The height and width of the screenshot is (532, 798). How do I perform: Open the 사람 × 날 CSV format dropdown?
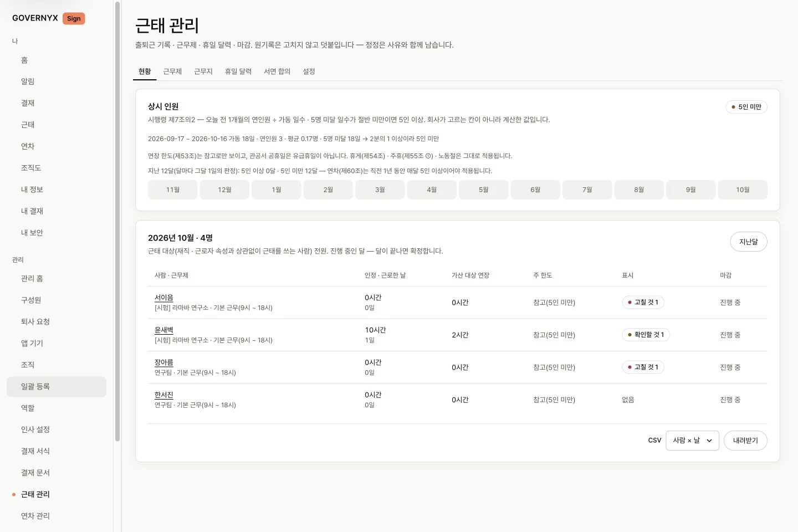[x=692, y=441]
